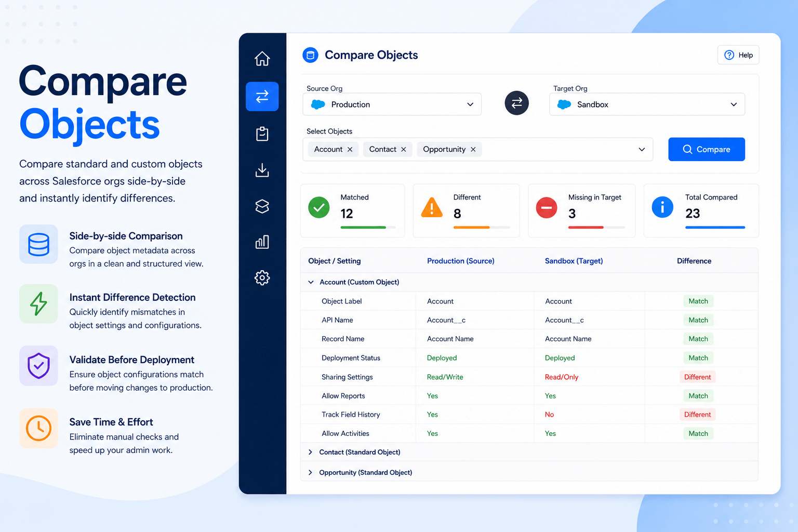The image size is (798, 532).
Task: Click the Different badge in Sharing Settings row
Action: pos(697,377)
